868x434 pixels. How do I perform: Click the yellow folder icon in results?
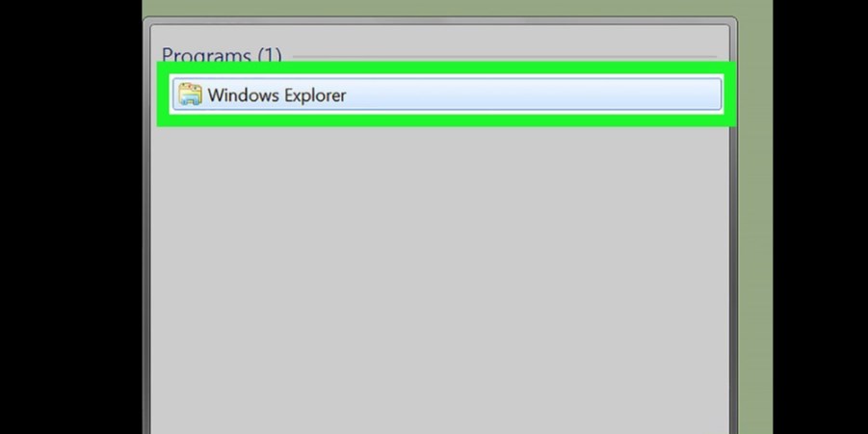tap(190, 95)
